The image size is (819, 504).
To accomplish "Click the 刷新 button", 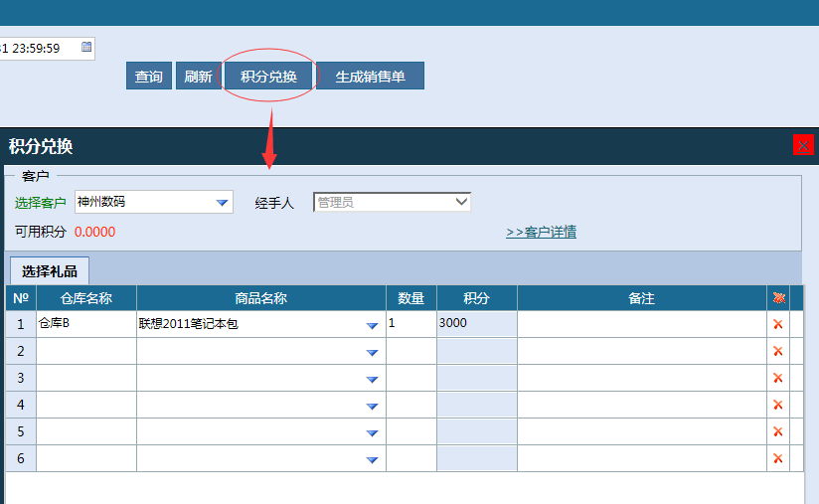I will coord(198,77).
